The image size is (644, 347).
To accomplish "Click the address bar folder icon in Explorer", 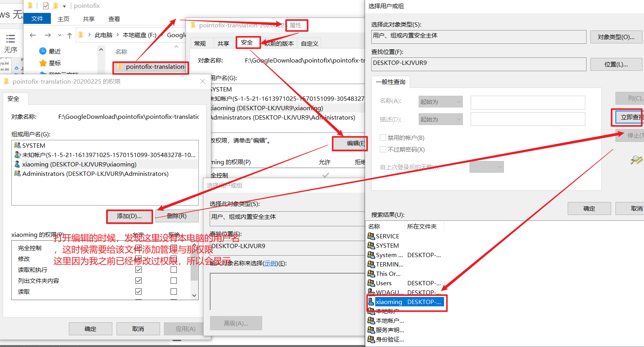I will click(81, 35).
